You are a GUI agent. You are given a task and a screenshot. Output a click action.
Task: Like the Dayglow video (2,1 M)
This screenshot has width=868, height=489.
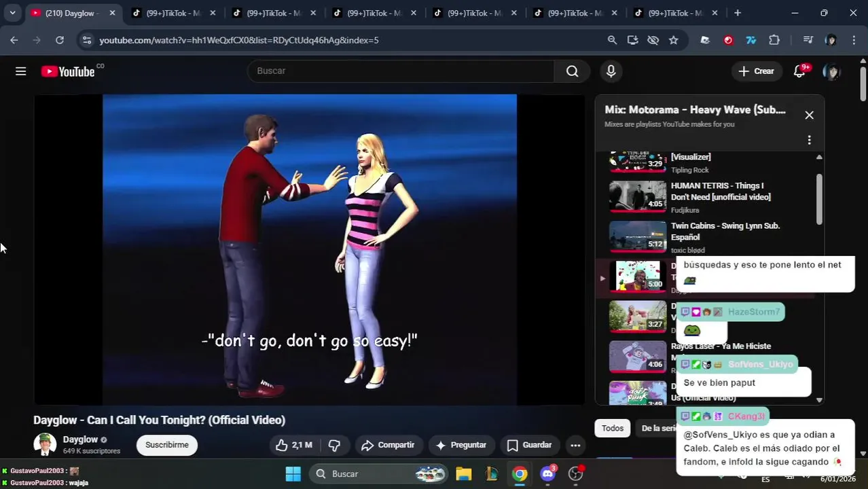[x=293, y=446]
